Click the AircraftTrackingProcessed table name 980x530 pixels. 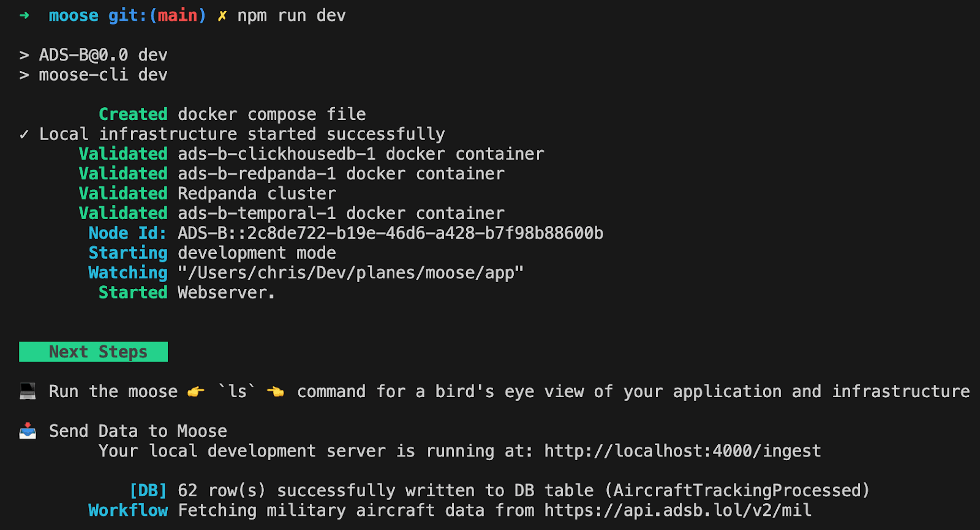[x=741, y=491]
